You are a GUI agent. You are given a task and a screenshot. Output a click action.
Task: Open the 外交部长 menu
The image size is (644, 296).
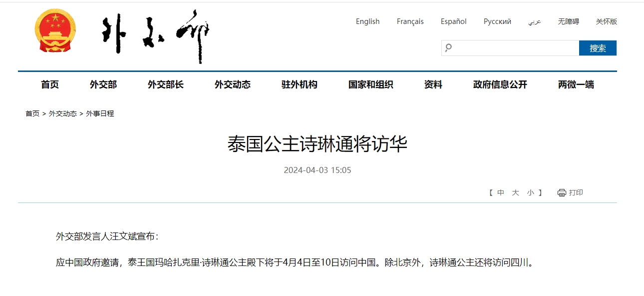[165, 85]
